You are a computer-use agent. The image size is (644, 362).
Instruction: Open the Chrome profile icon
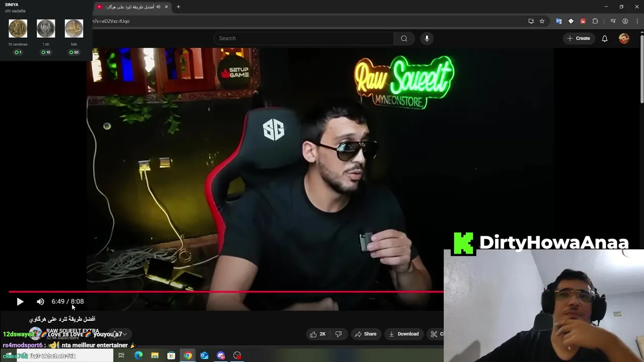(x=625, y=21)
